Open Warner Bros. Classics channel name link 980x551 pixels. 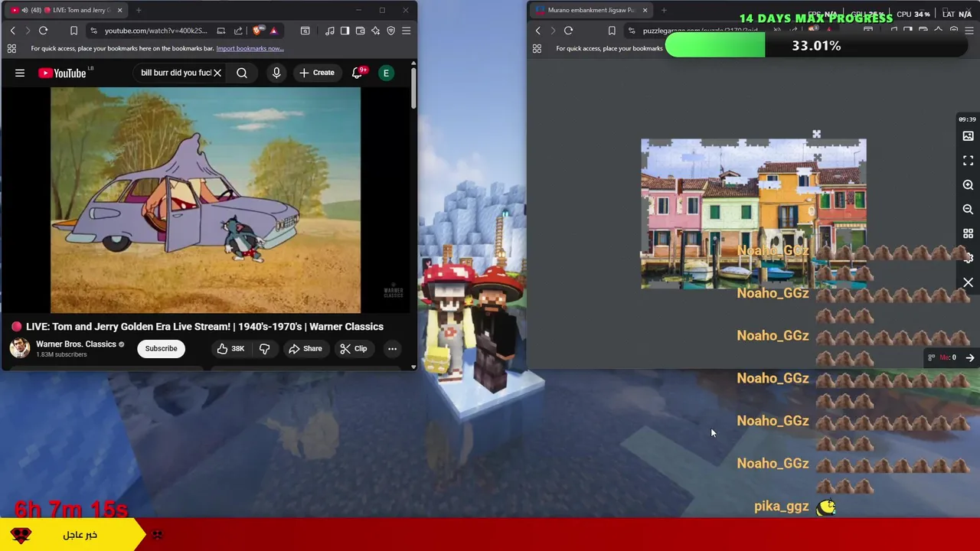[x=76, y=344]
